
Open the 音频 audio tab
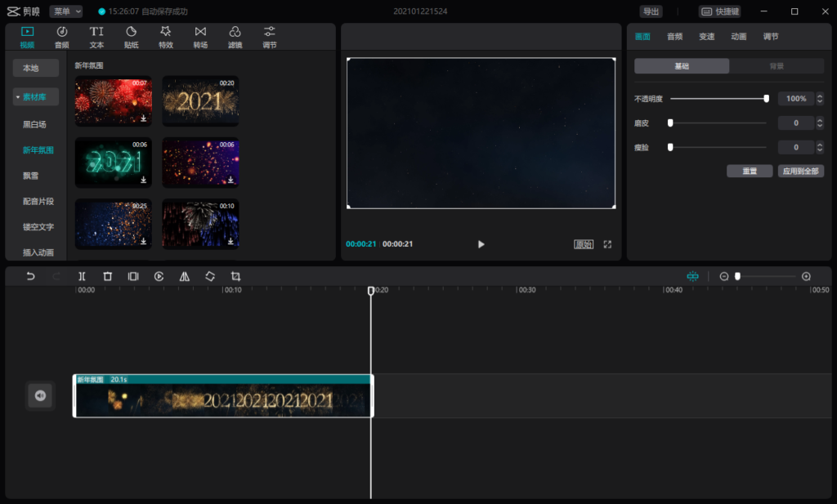tap(62, 37)
